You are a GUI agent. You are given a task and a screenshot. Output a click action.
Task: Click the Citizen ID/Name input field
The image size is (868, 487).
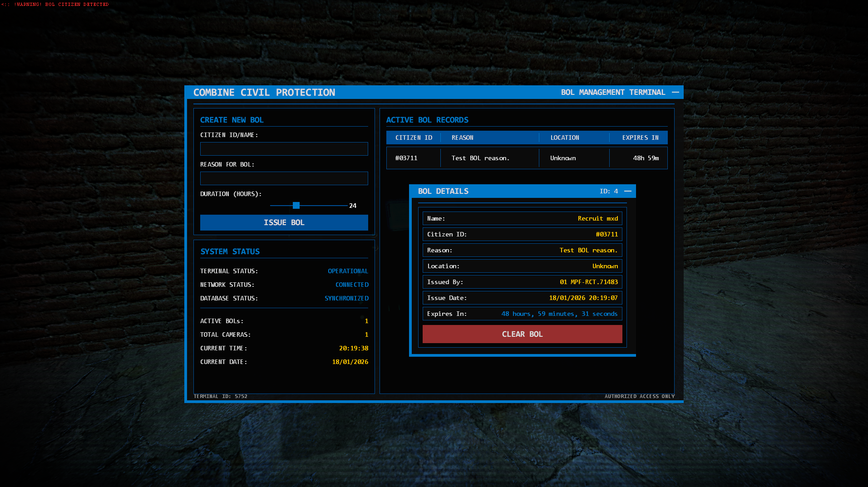284,149
